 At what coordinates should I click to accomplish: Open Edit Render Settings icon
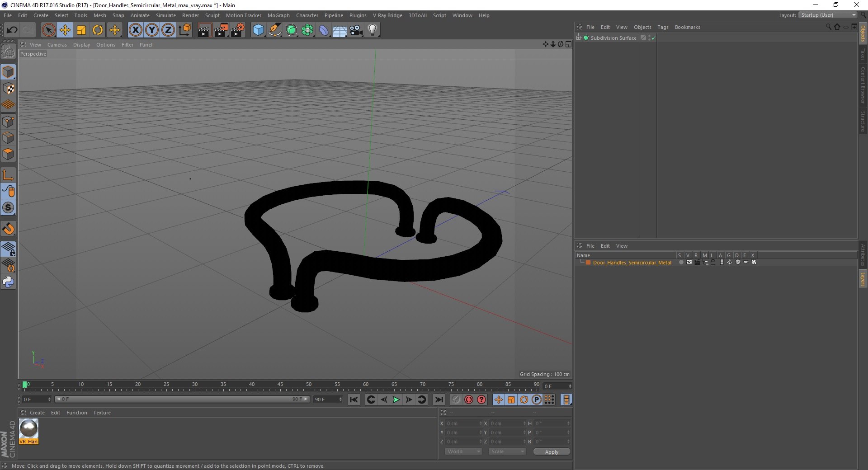click(x=237, y=30)
